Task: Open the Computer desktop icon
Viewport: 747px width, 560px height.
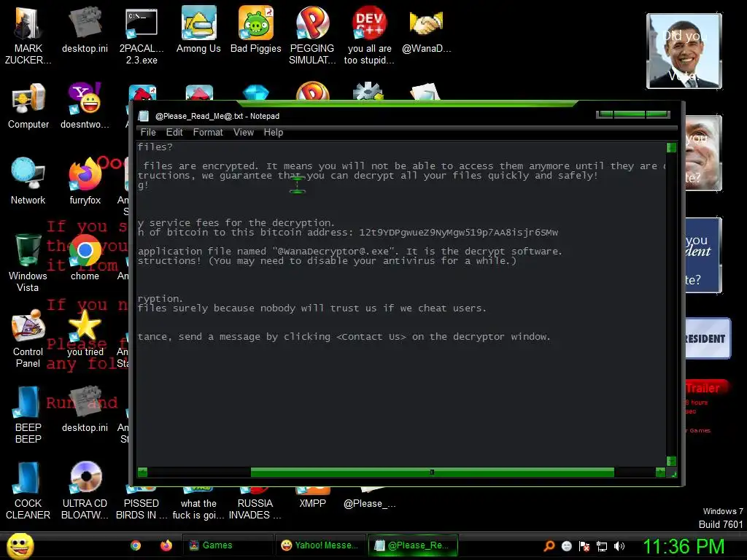Action: [28, 106]
